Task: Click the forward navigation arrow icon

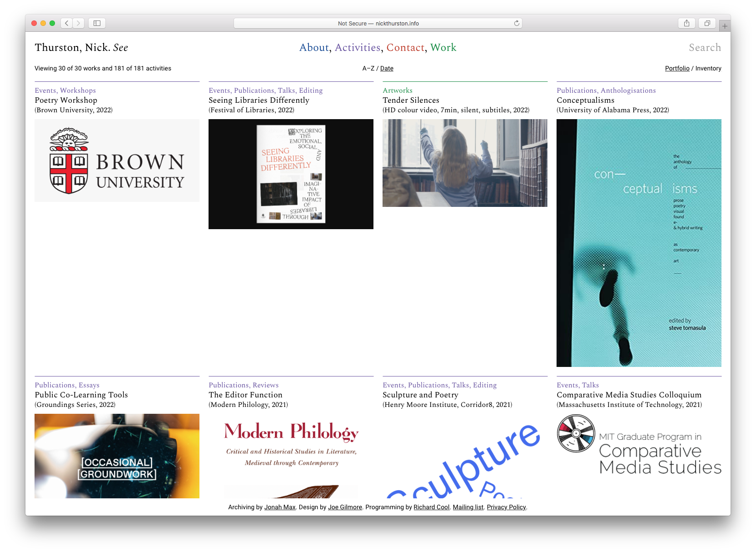Action: point(79,23)
